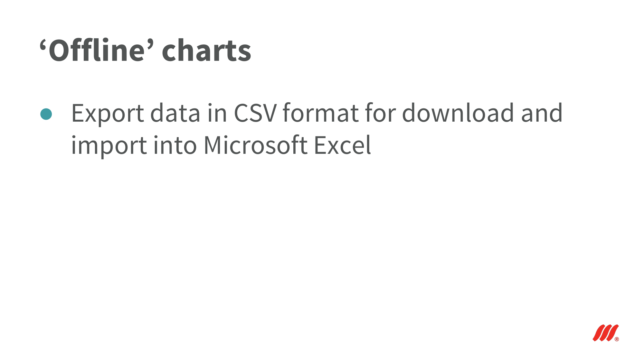Click the word 'Export' in the bullet

(108, 114)
